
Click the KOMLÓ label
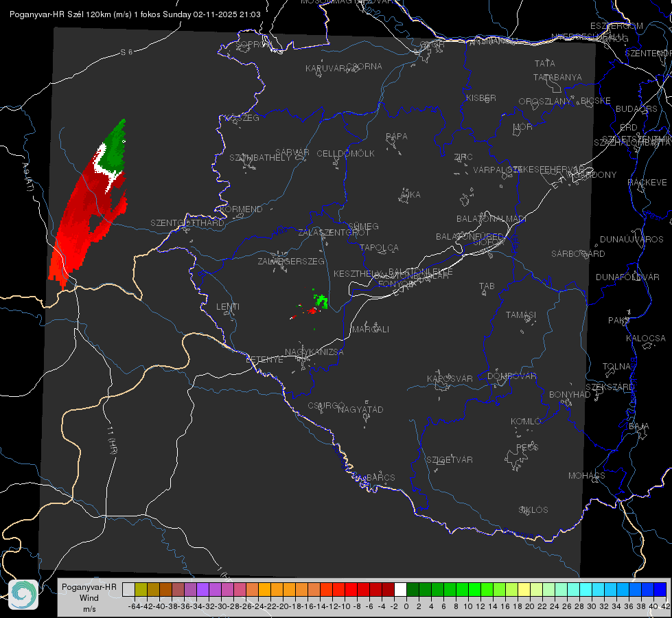pyautogui.click(x=525, y=422)
